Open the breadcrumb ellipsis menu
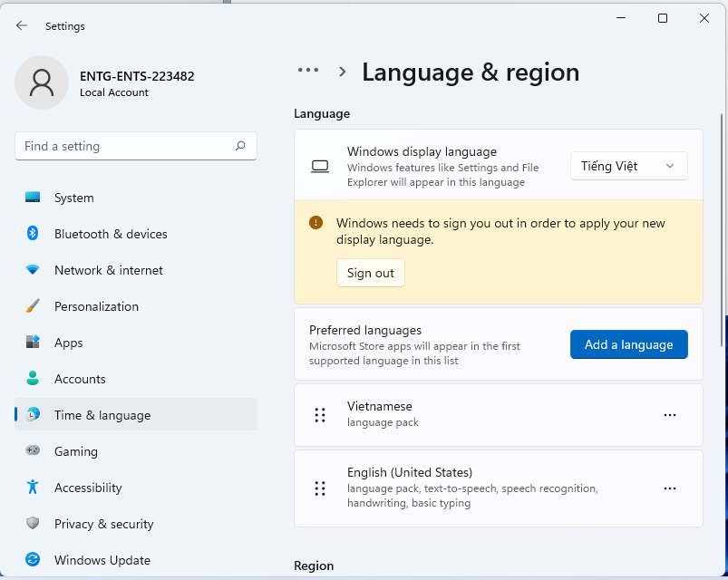The image size is (728, 580). pyautogui.click(x=308, y=71)
